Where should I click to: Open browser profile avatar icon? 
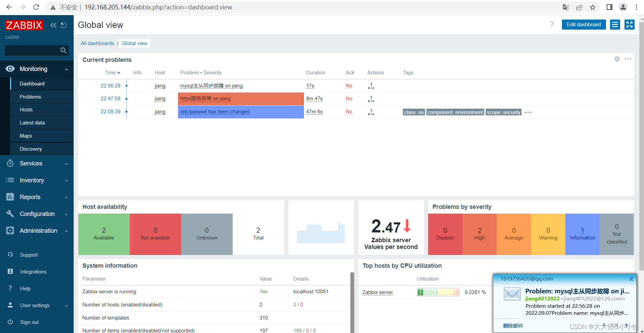point(623,7)
